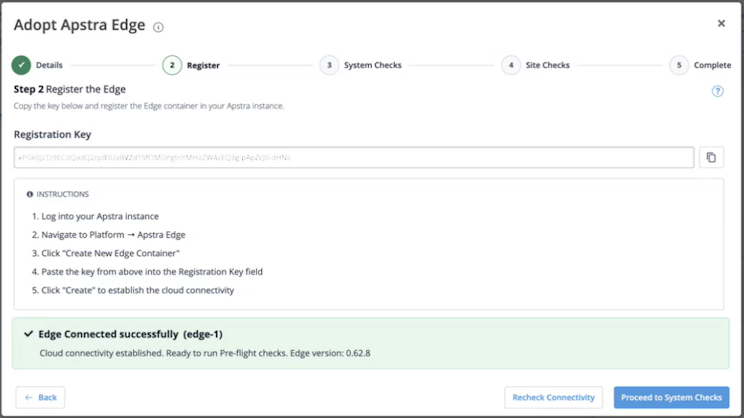Click inside the Registration Key field
744x418 pixels.
coord(354,157)
